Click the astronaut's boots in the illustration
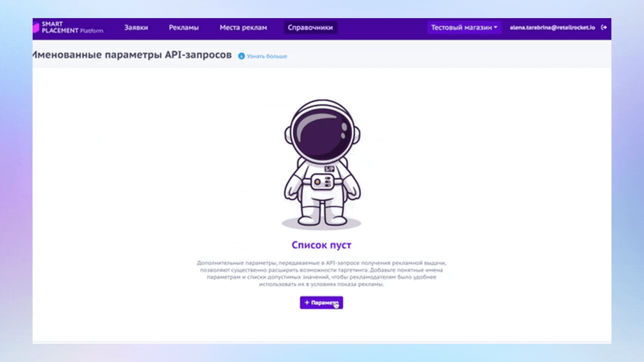Screen dimensions: 644x362 tap(321, 218)
